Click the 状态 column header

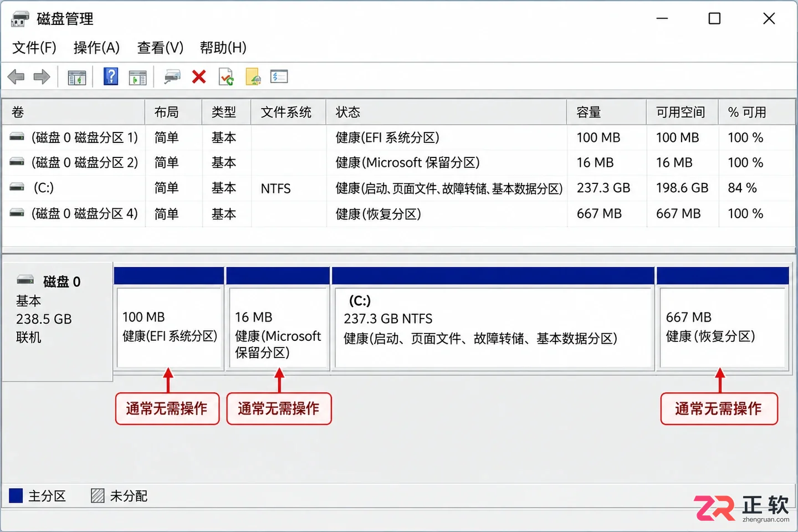pyautogui.click(x=447, y=112)
